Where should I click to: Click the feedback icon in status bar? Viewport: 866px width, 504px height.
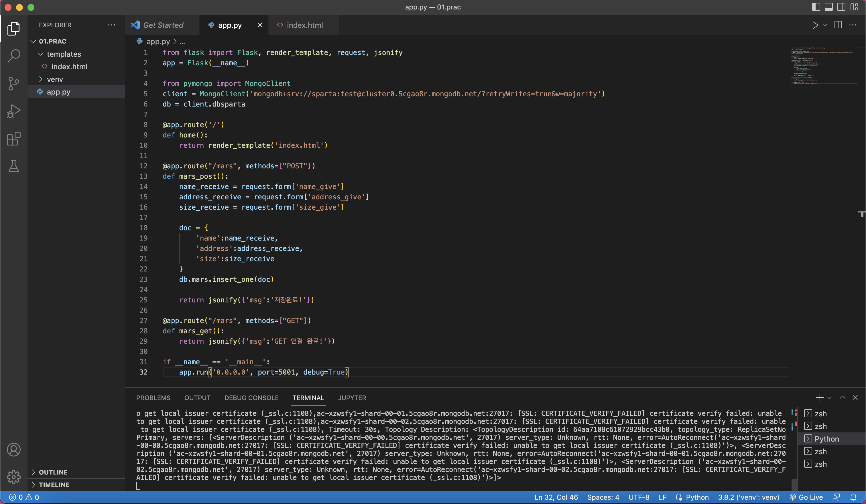pos(837,497)
